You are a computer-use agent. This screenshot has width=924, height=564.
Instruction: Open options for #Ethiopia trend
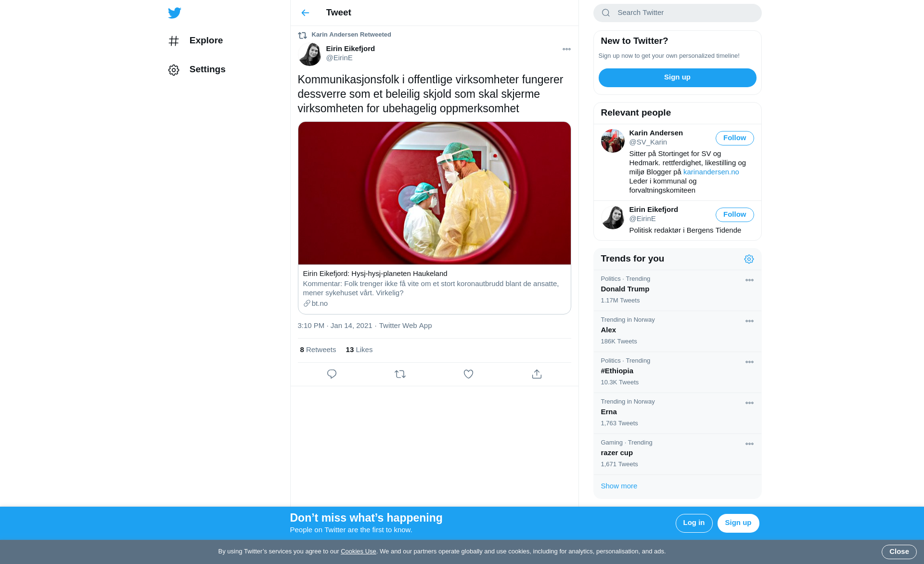[x=749, y=362]
